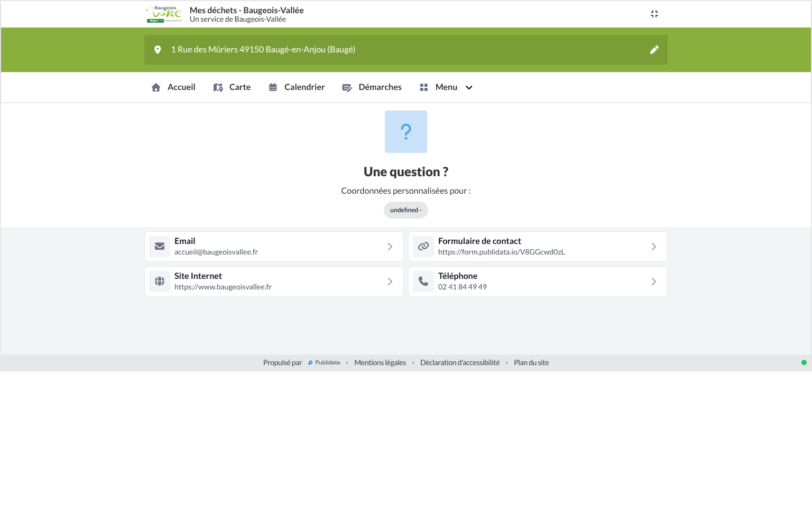Image resolution: width=812 pixels, height=508 pixels.
Task: Click the pencil edit address icon
Action: (654, 50)
